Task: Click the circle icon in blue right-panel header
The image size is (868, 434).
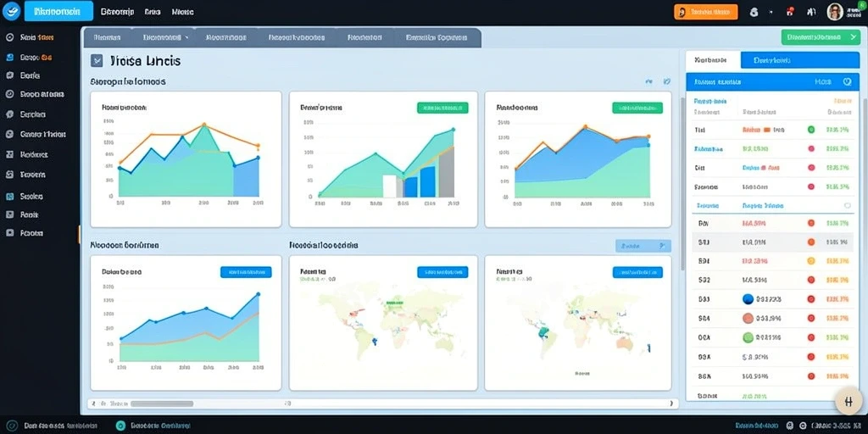Action: [847, 82]
